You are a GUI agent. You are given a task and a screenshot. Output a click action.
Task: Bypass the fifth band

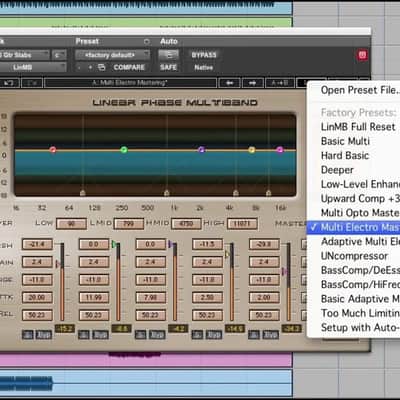coord(271,334)
